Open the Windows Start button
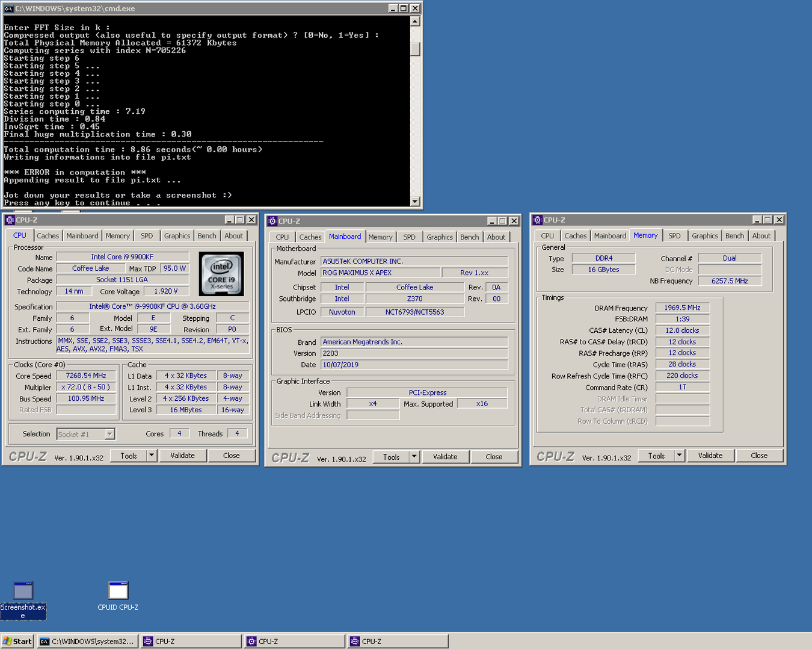812x650 pixels. click(x=17, y=641)
